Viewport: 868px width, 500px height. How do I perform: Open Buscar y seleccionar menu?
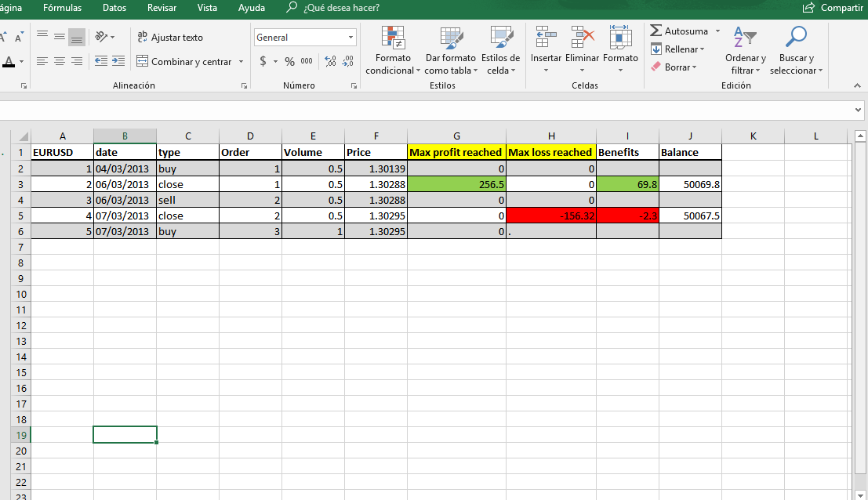click(x=796, y=50)
